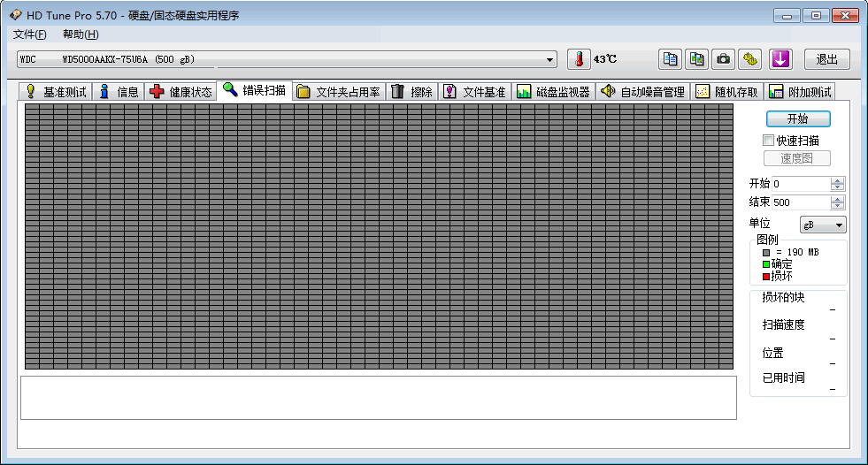The image size is (868, 465).
Task: Open the 自动噪音管理 speaker tab
Action: [x=642, y=91]
